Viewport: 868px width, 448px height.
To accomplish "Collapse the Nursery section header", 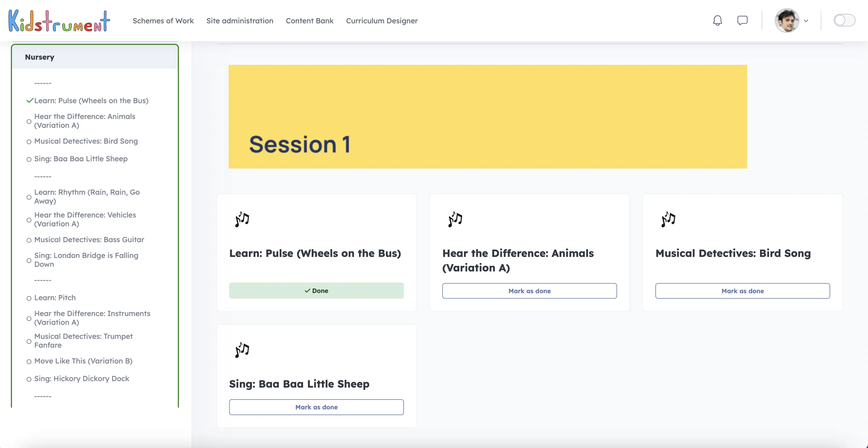I will click(x=95, y=57).
